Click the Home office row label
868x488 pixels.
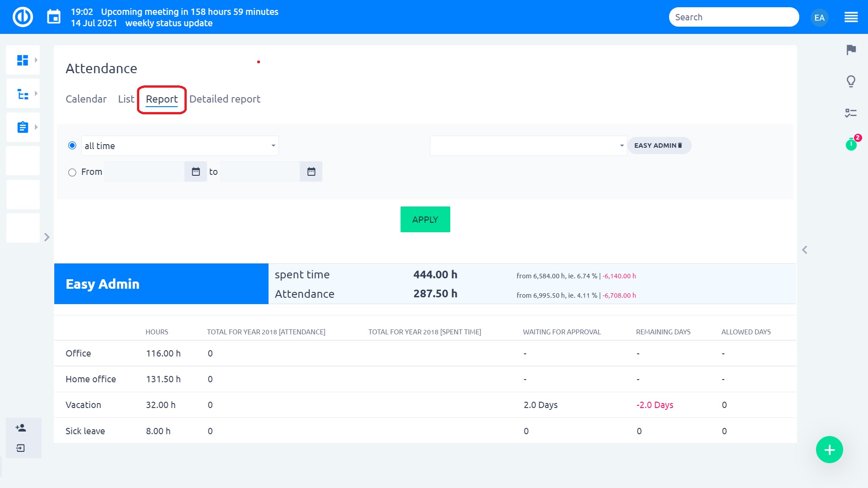[x=90, y=379]
